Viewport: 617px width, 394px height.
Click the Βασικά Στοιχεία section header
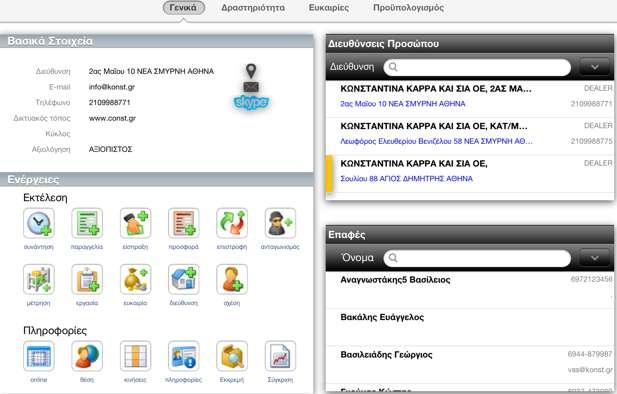(x=157, y=41)
